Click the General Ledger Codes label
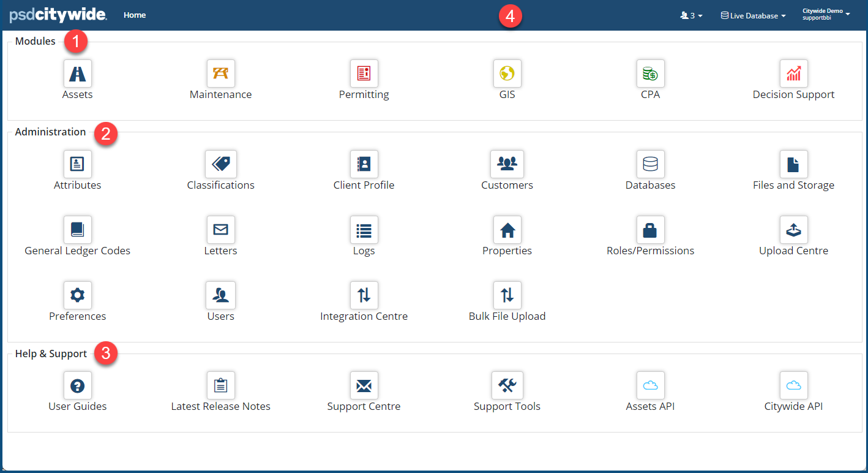The image size is (868, 473). [78, 251]
